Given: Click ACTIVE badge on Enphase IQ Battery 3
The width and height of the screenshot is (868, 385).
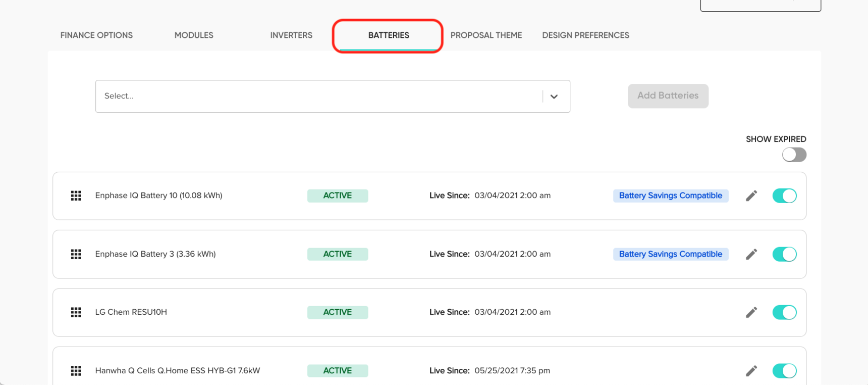Looking at the screenshot, I should point(338,254).
